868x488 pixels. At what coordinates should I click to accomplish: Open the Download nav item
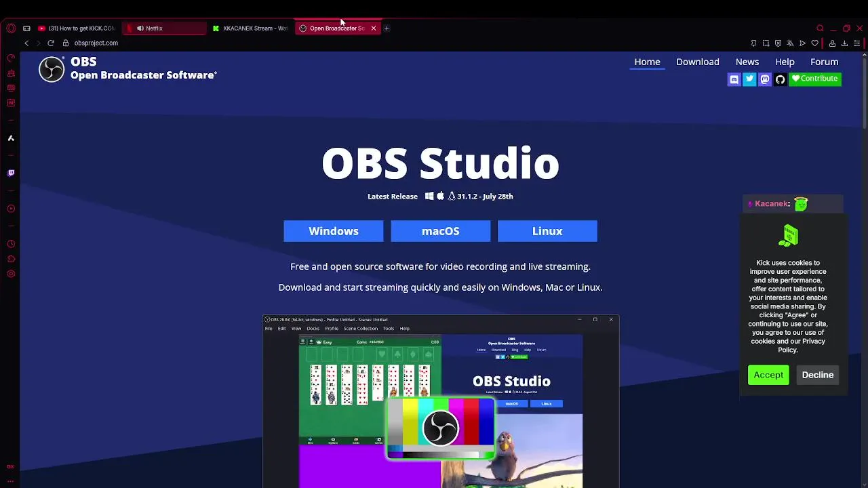pyautogui.click(x=697, y=62)
